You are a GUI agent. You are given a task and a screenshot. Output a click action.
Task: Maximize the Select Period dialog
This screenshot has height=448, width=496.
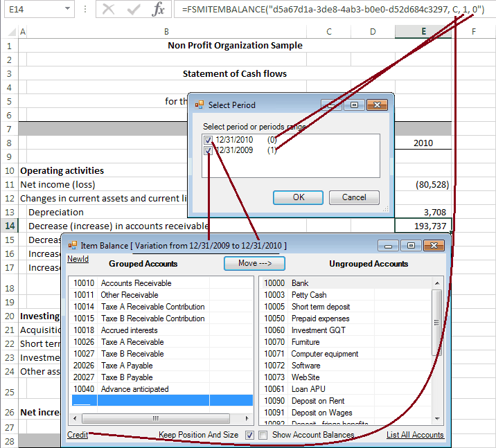tap(354, 105)
